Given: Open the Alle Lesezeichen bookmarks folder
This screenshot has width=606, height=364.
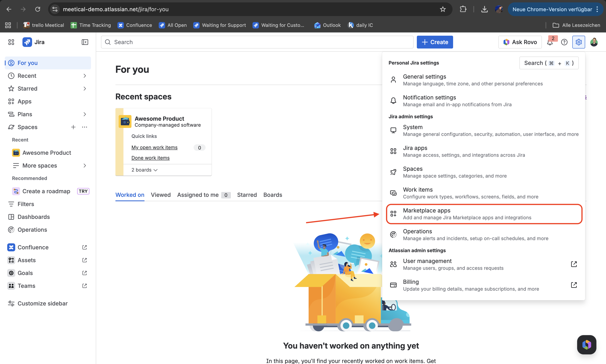Looking at the screenshot, I should [576, 25].
